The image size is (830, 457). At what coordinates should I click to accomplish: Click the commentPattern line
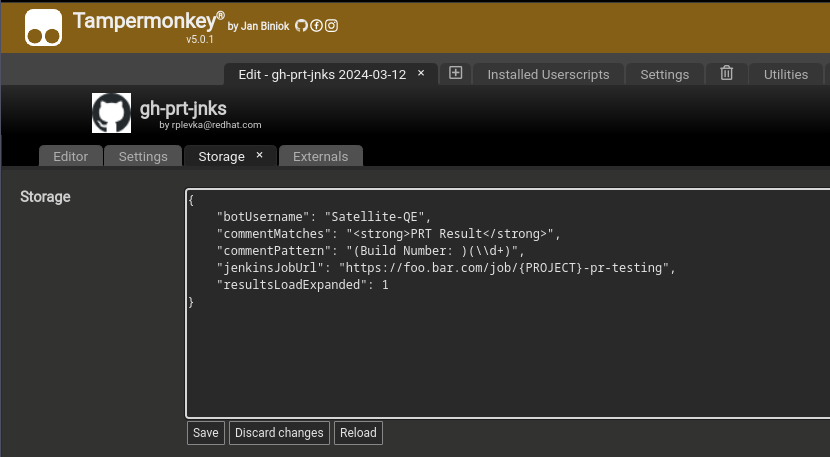point(371,250)
